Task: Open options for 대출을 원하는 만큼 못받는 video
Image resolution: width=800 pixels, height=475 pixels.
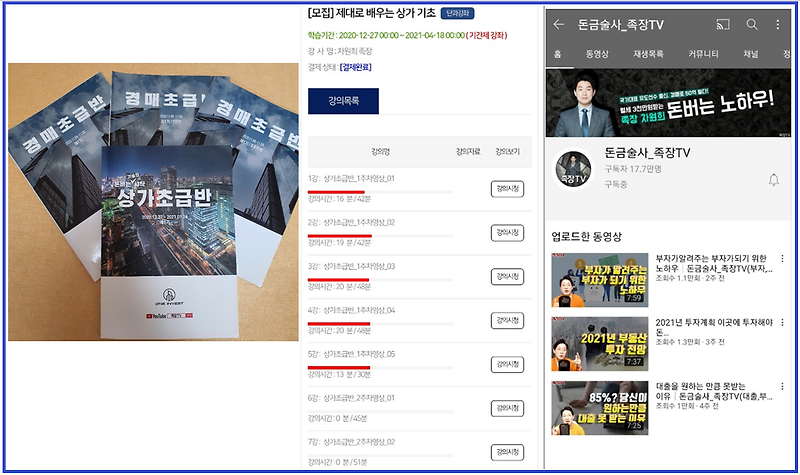Action: (782, 386)
